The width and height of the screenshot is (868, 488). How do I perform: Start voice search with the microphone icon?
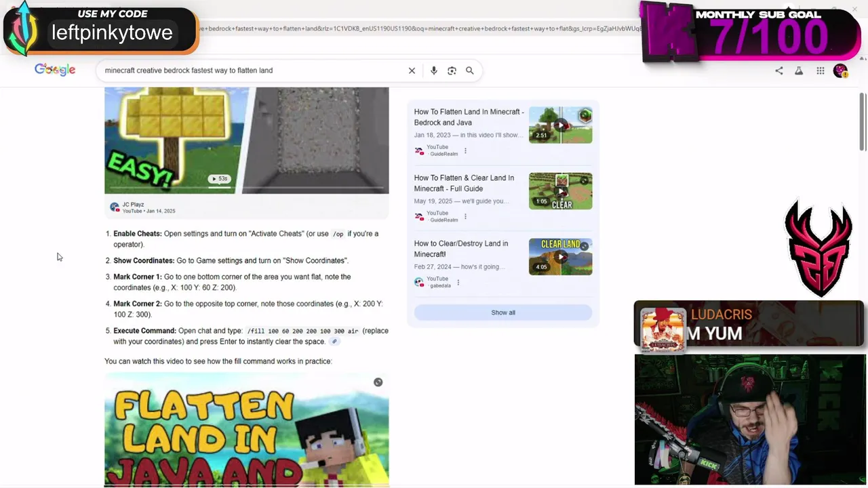(x=434, y=70)
